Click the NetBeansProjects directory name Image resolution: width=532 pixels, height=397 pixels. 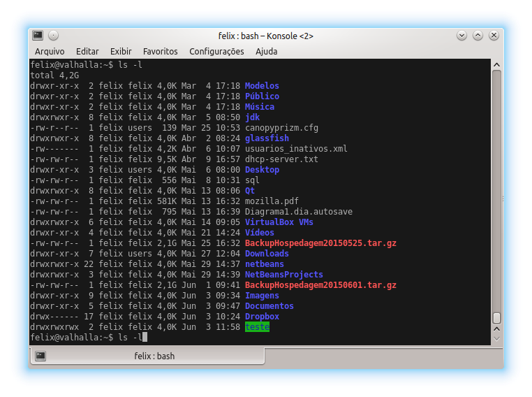pos(284,275)
